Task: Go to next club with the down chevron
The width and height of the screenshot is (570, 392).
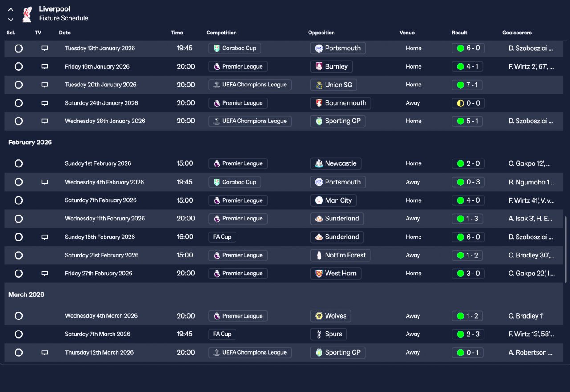Action: tap(11, 19)
